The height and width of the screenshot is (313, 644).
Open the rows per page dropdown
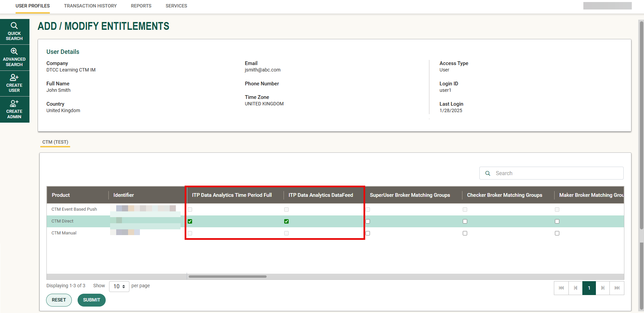coord(119,286)
